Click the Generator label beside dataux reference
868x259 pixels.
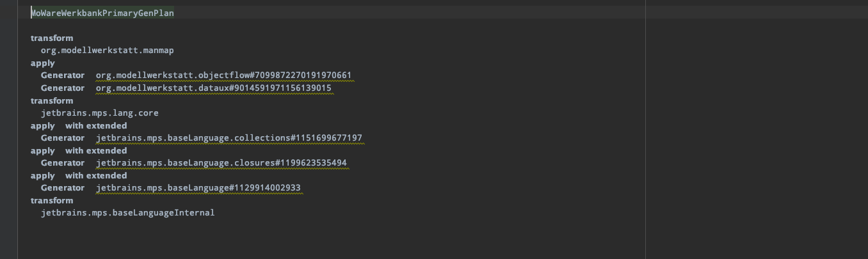[63, 88]
